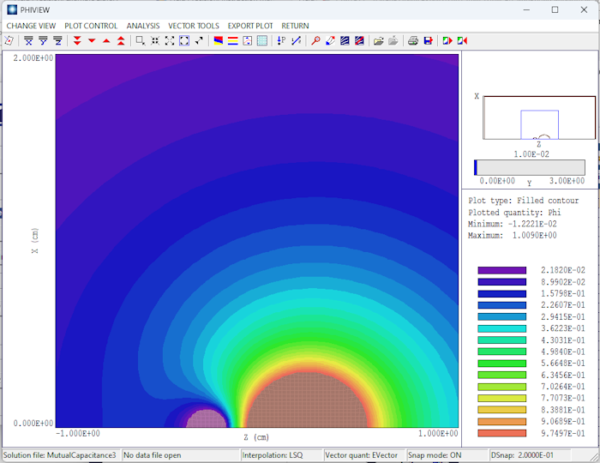Click the 'Snap mode: ON' status entry

tap(435, 455)
